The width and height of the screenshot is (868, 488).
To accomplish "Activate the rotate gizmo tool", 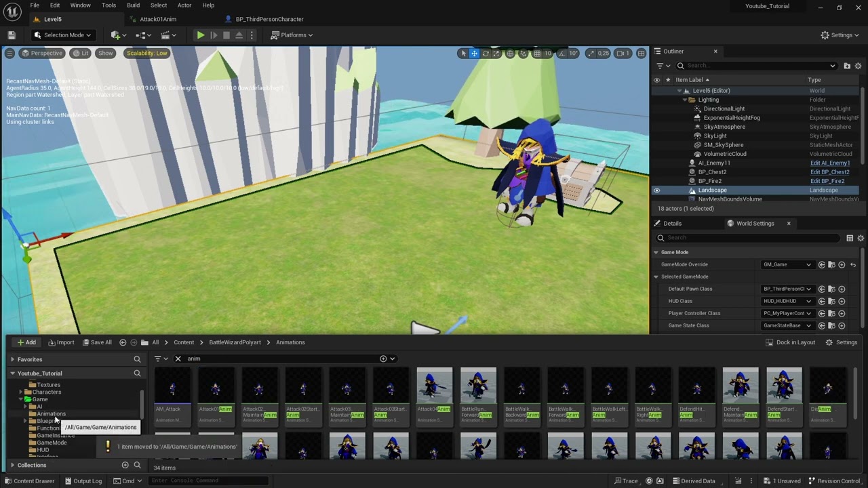I will pos(486,54).
